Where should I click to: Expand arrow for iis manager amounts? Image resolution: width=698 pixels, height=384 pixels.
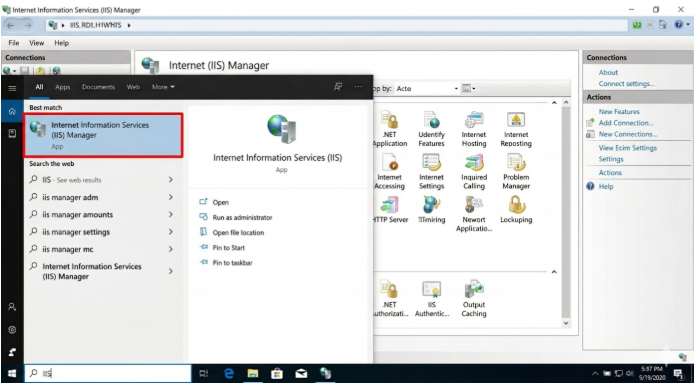click(170, 214)
